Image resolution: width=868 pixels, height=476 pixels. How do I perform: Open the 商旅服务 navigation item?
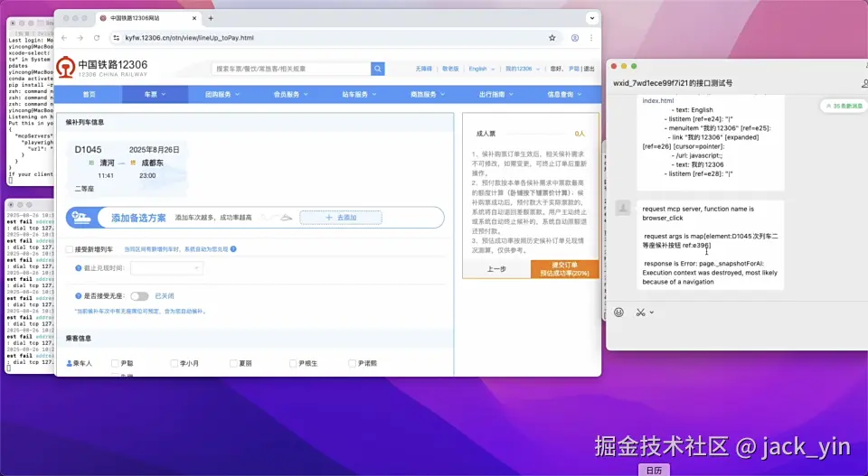[x=428, y=95]
